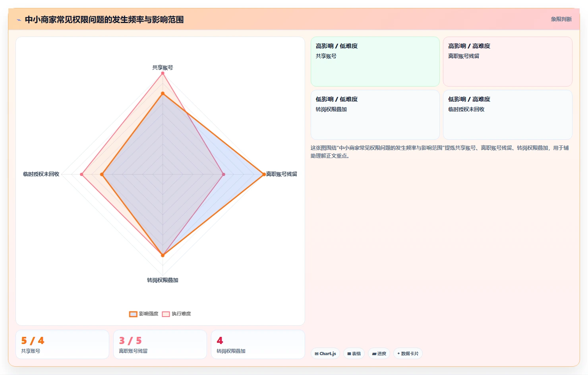Click the orange data point on 共享账号 axis
This screenshot has height=375, width=588.
tap(162, 93)
